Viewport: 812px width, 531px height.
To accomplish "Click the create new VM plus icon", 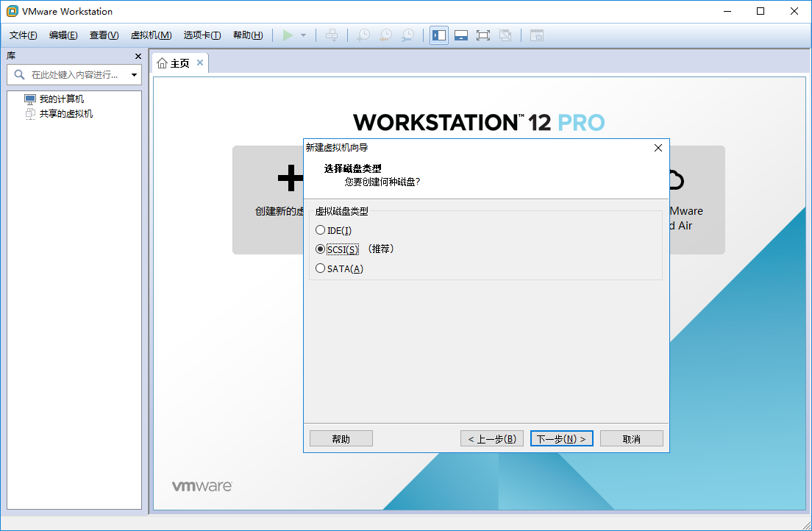I will [290, 178].
